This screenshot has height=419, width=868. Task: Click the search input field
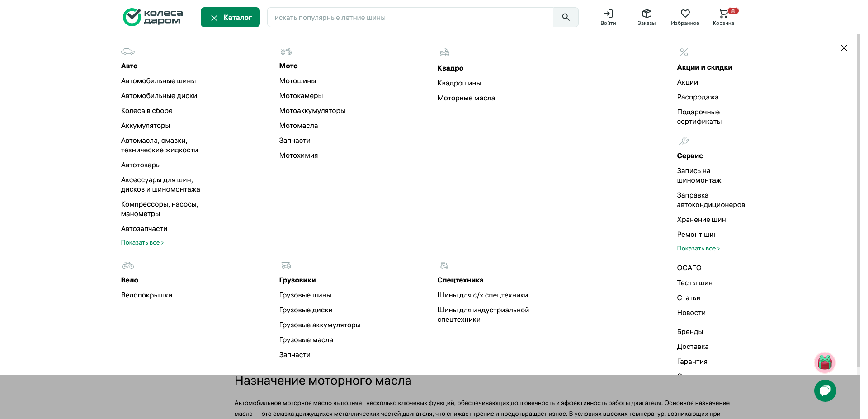point(407,17)
